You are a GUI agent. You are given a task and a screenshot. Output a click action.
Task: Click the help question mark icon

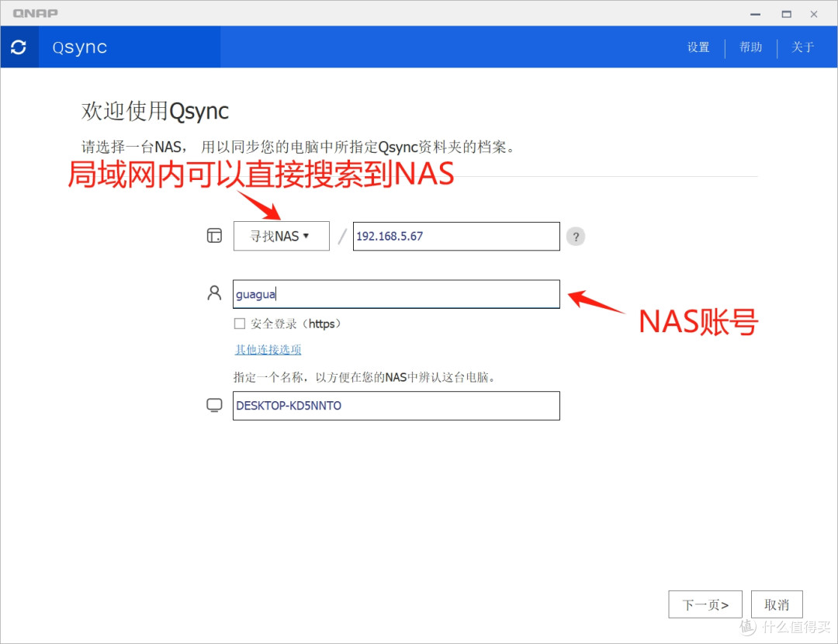point(576,236)
